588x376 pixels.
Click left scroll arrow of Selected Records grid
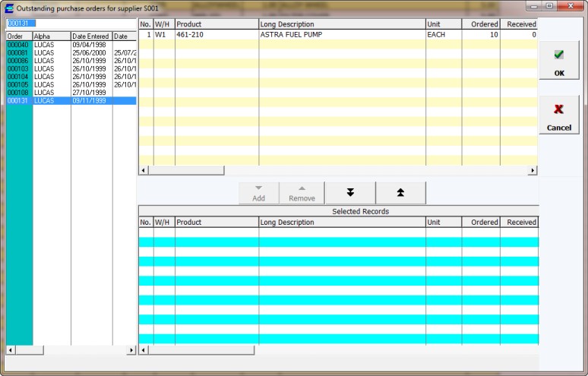pos(144,350)
